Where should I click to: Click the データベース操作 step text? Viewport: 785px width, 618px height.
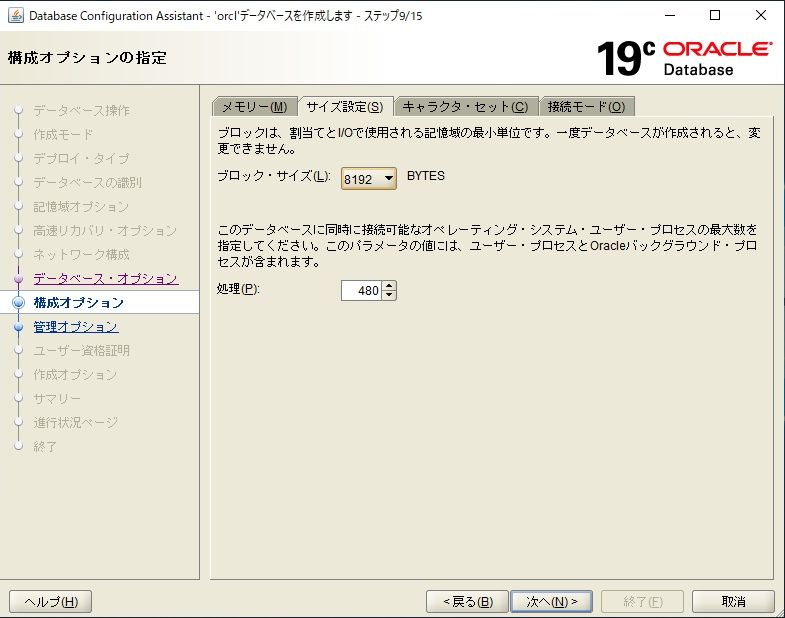[x=82, y=110]
